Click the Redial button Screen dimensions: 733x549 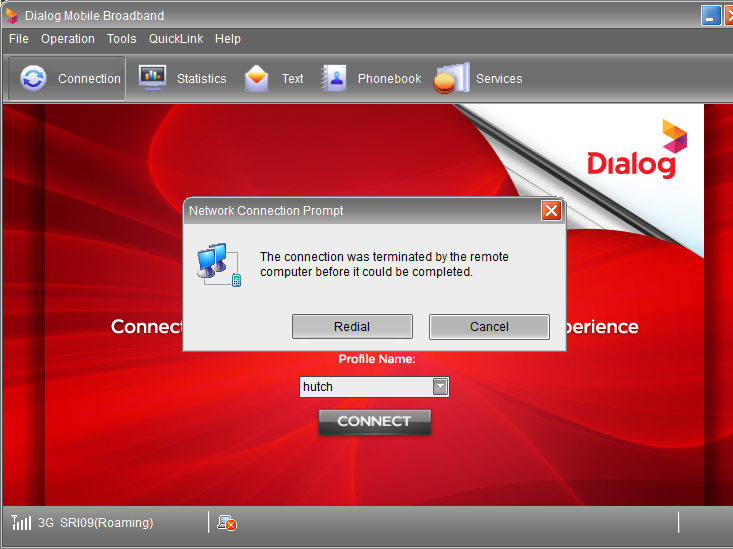click(352, 326)
